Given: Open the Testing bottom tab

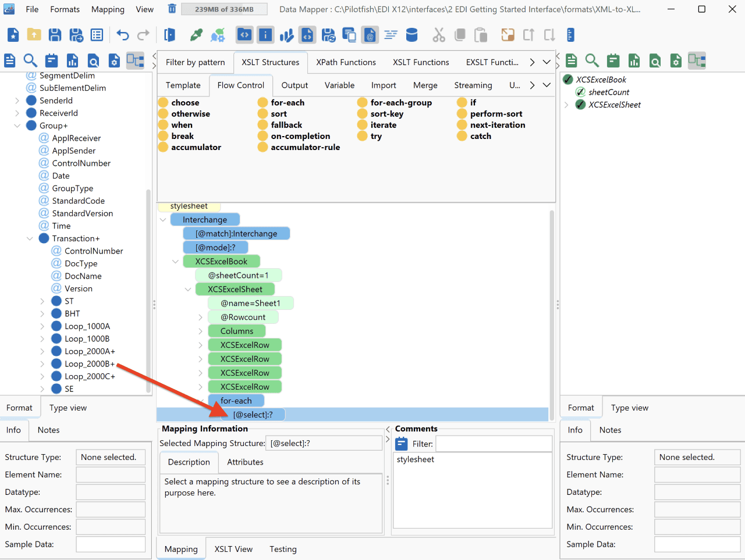Looking at the screenshot, I should point(283,549).
